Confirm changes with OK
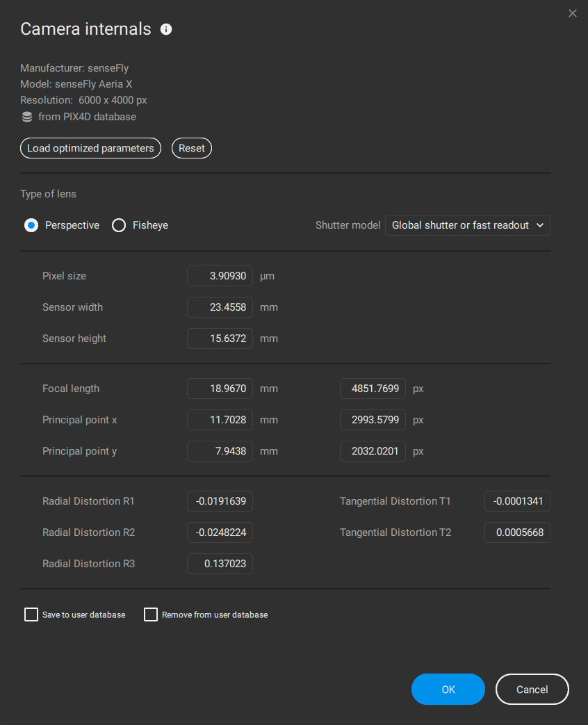 (448, 689)
